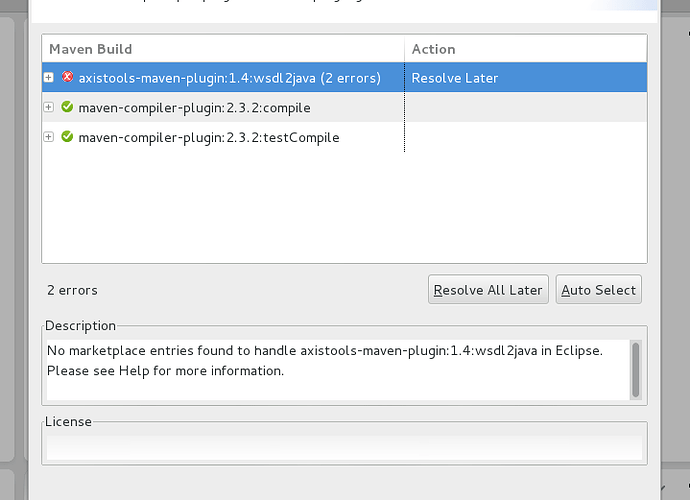This screenshot has width=690, height=500.
Task: Click empty area of Maven Build table
Action: pos(344,207)
